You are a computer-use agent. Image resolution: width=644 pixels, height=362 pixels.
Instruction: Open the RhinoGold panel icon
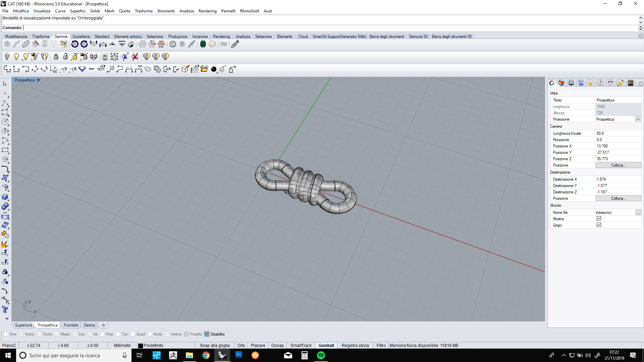pyautogui.click(x=631, y=83)
